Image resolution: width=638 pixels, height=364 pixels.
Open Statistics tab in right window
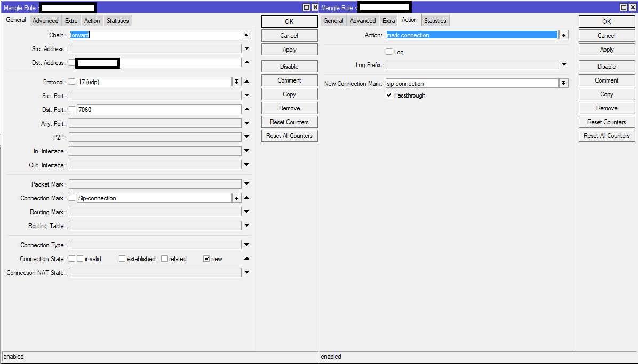435,21
